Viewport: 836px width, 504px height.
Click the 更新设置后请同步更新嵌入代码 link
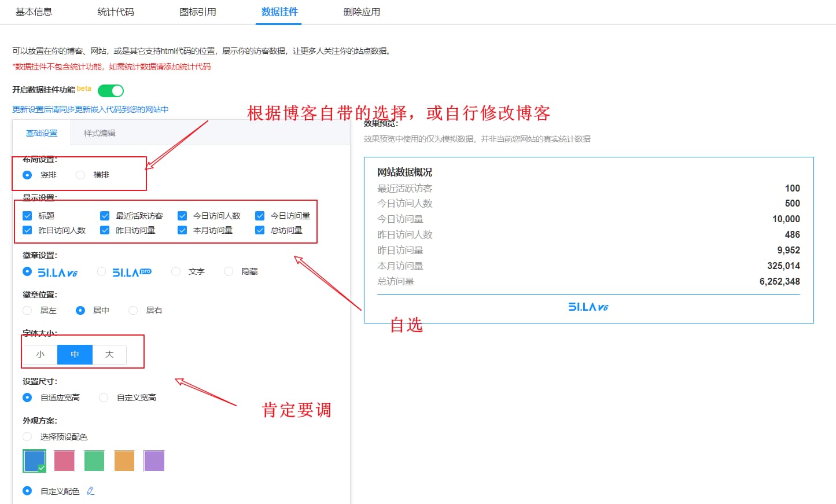[x=90, y=109]
